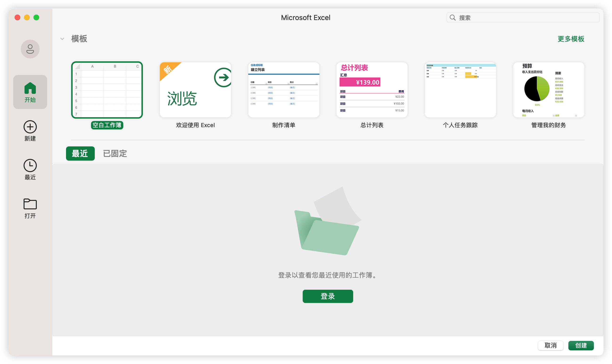This screenshot has width=612, height=364.
Task: Open the New (新建) sidebar item
Action: [30, 131]
